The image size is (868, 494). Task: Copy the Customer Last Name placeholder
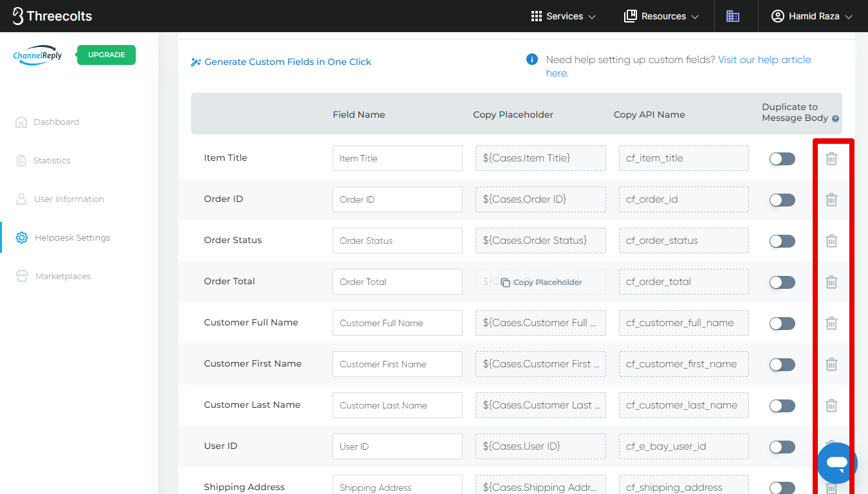540,405
